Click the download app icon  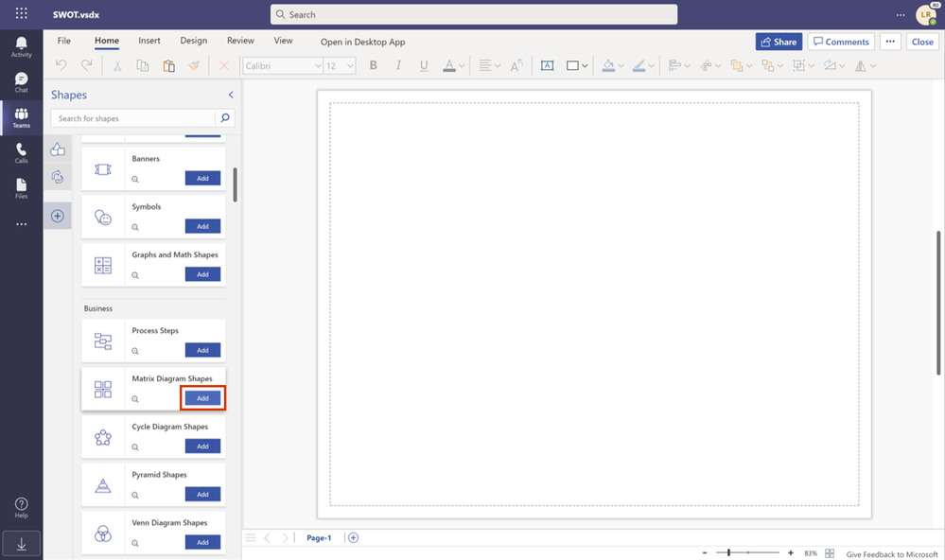pos(21,544)
